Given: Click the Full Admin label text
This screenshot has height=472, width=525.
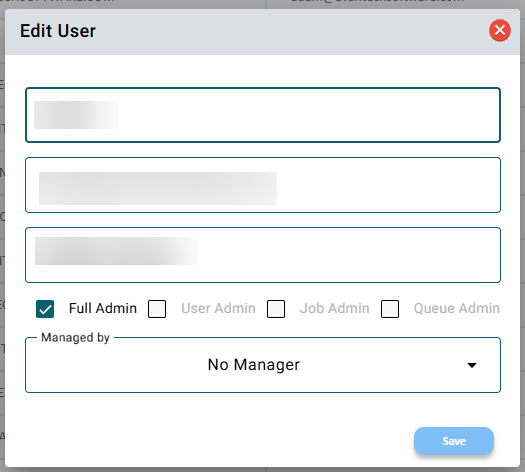Looking at the screenshot, I should click(x=103, y=308).
